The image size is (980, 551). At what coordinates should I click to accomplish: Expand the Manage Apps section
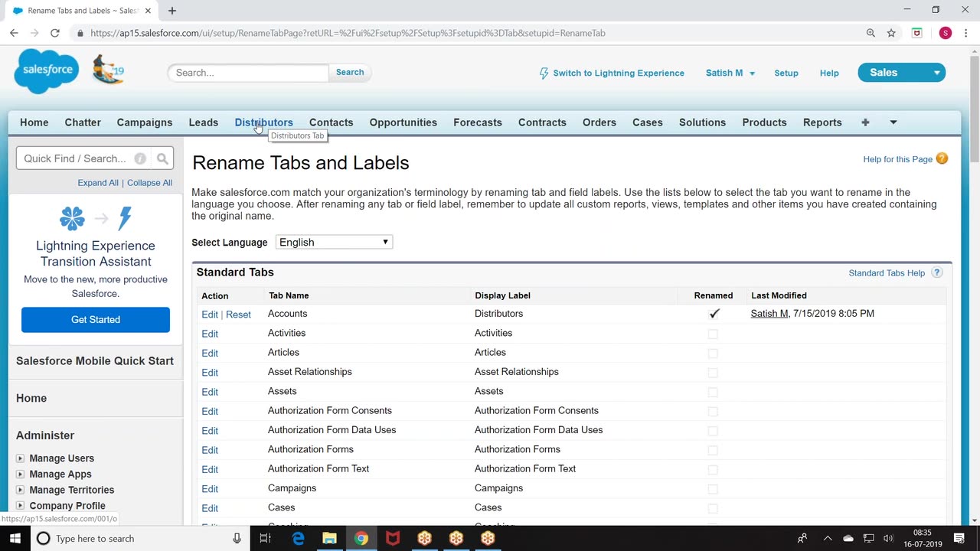point(20,474)
